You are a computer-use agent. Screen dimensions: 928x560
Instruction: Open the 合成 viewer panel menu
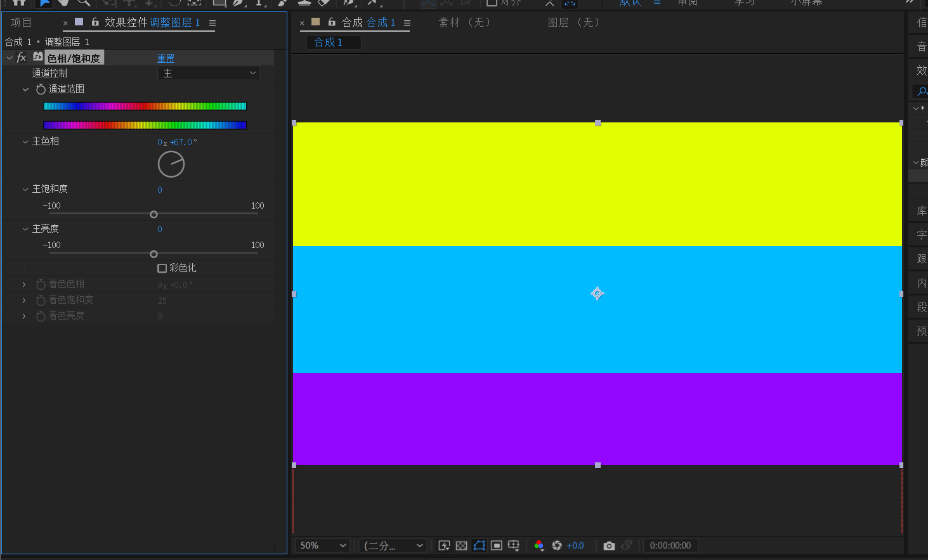tap(407, 23)
